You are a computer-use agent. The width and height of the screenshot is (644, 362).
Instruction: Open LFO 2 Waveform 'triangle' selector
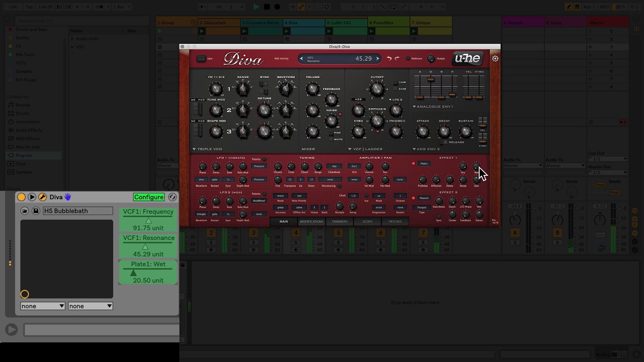201,214
